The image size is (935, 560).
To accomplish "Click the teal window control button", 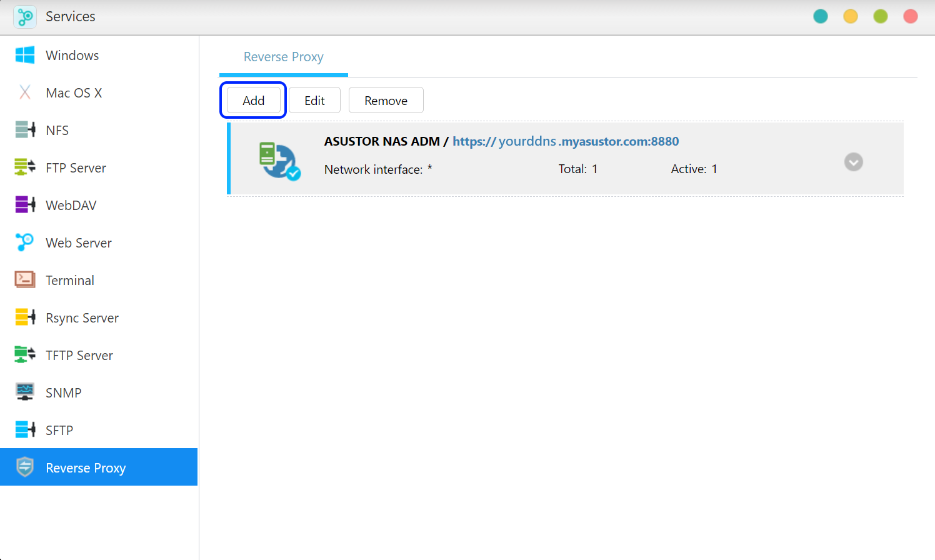I will pos(821,16).
